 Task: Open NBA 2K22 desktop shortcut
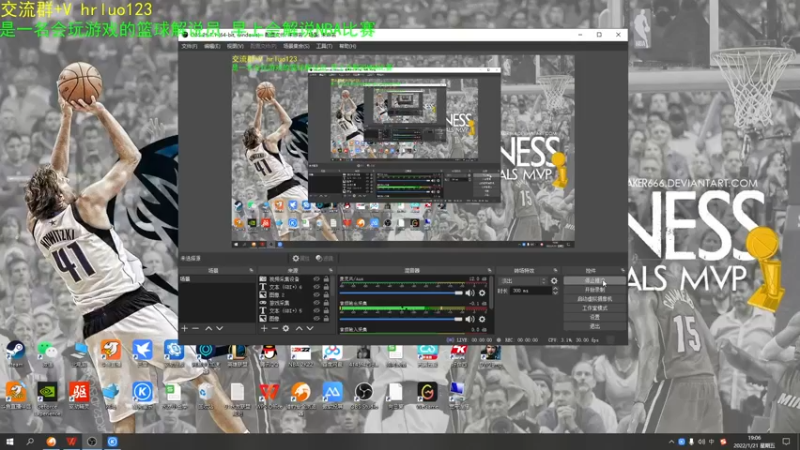click(x=301, y=353)
